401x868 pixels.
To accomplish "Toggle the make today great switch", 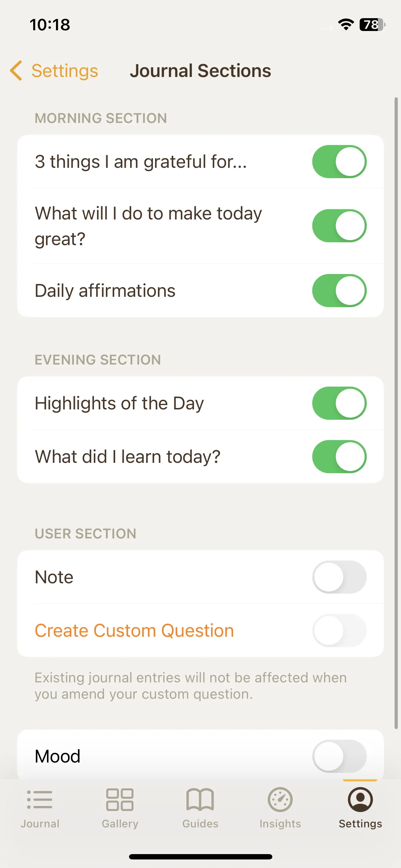I will point(339,226).
